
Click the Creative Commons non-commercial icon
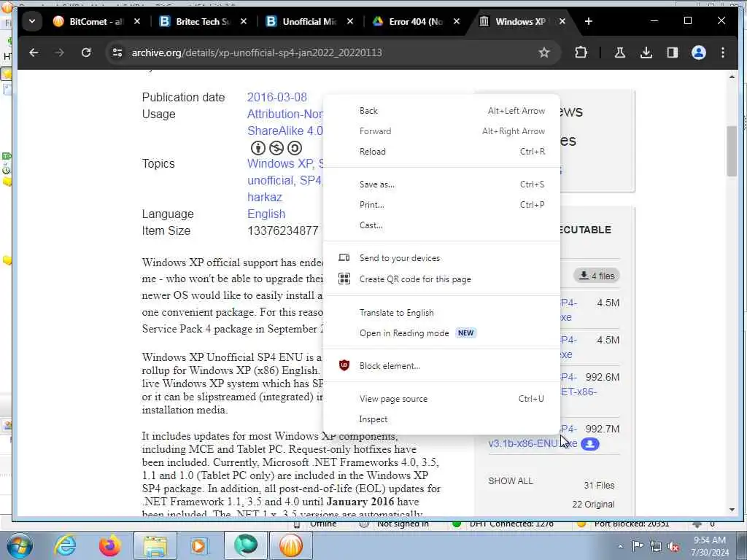tap(276, 148)
